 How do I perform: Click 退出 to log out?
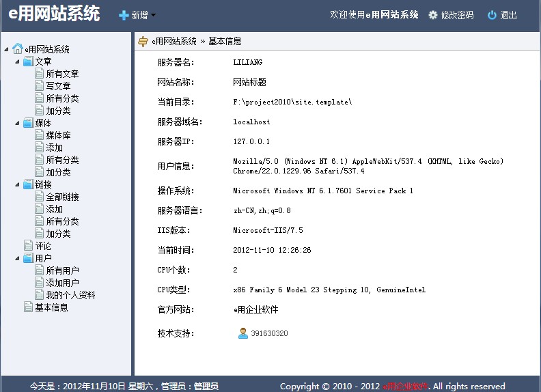pyautogui.click(x=509, y=15)
